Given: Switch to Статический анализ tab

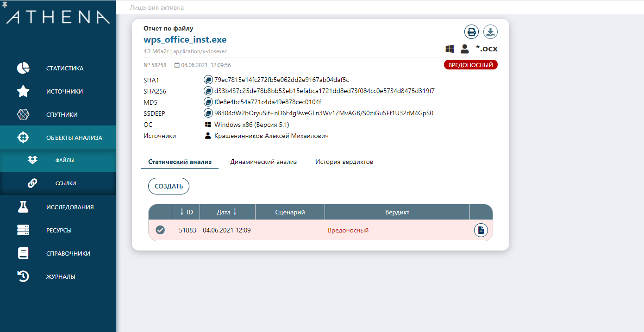Looking at the screenshot, I should coord(180,162).
